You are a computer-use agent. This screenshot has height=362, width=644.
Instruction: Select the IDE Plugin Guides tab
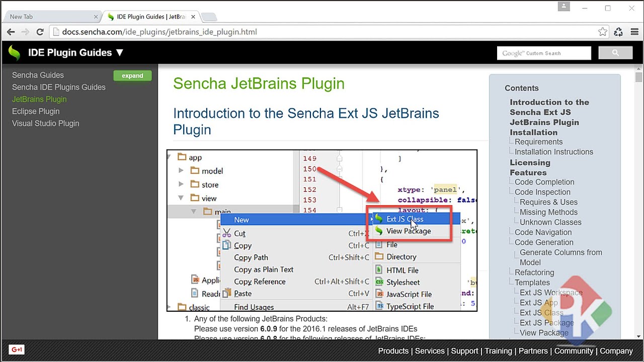pyautogui.click(x=151, y=17)
